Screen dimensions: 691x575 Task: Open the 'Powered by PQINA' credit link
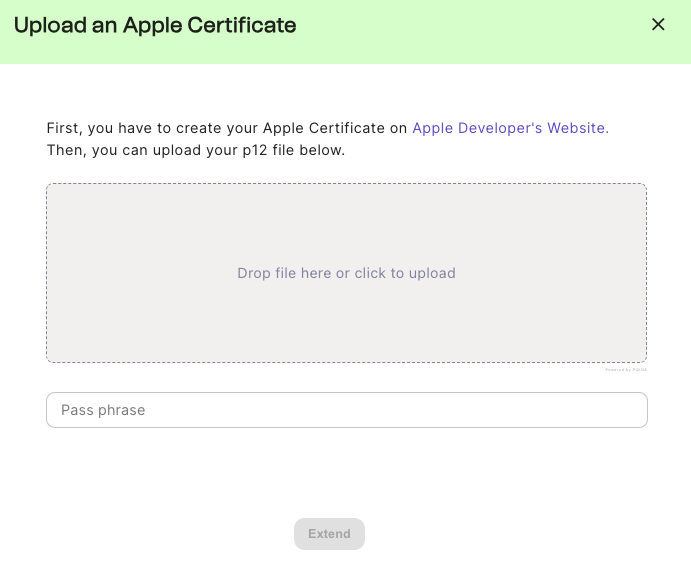626,370
